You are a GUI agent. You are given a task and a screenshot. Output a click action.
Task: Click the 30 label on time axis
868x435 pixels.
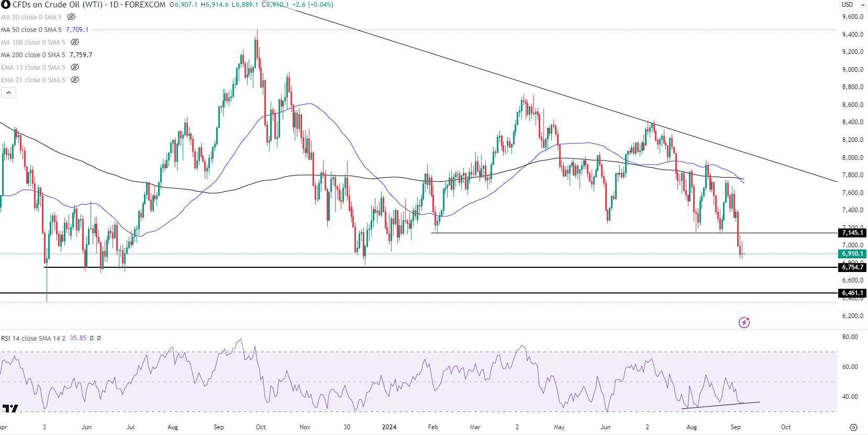tap(347, 427)
